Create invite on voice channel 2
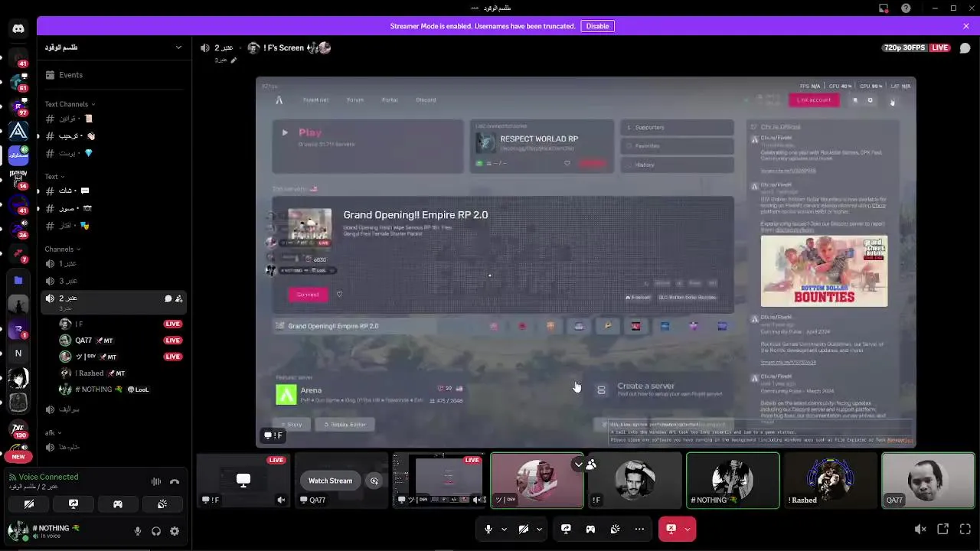 [178, 298]
